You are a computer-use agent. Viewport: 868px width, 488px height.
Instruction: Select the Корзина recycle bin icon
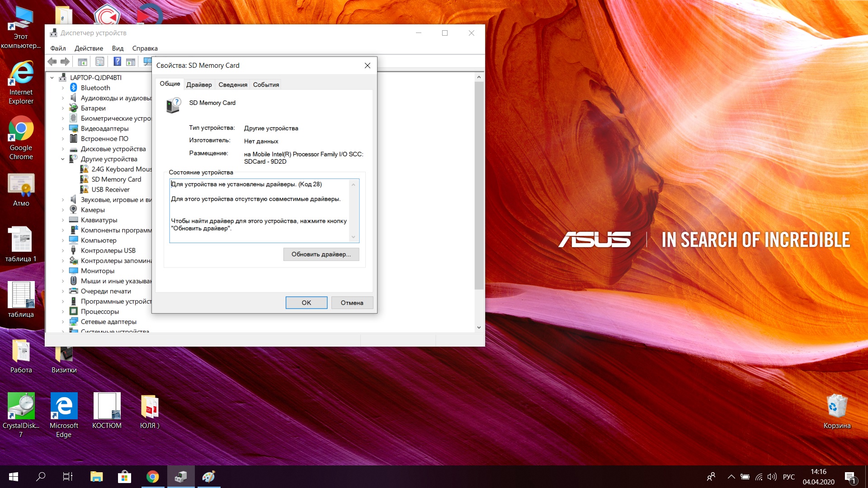click(x=837, y=411)
